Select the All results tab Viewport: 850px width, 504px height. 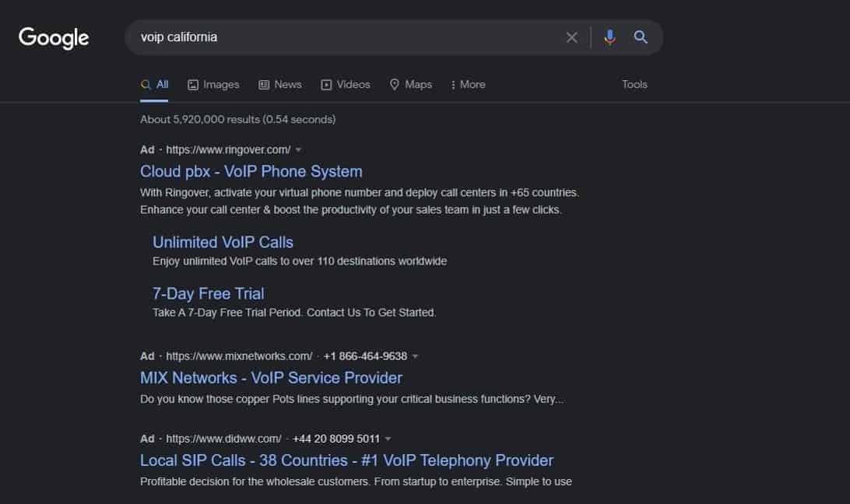(154, 85)
